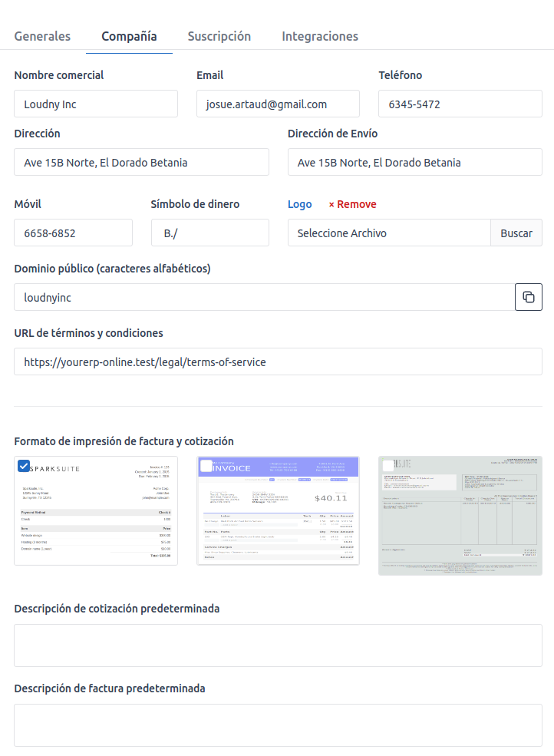Open the Suscripción tab
The image size is (554, 756).
tap(219, 36)
